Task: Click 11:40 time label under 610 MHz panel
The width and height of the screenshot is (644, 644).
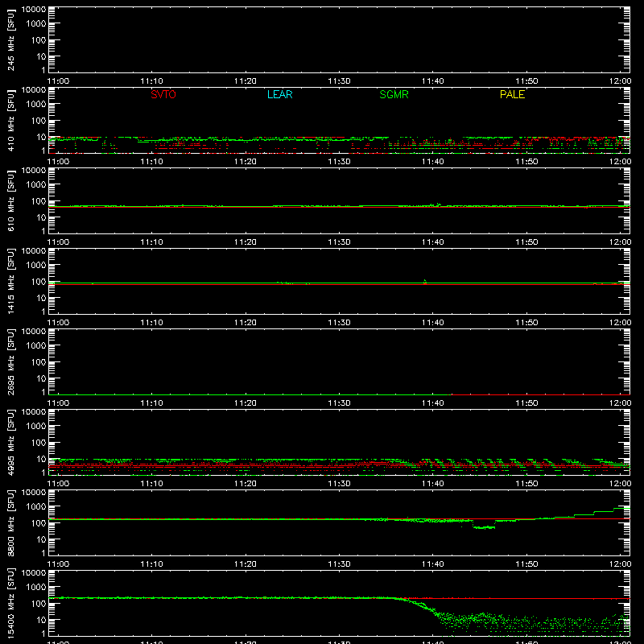Action: 433,242
